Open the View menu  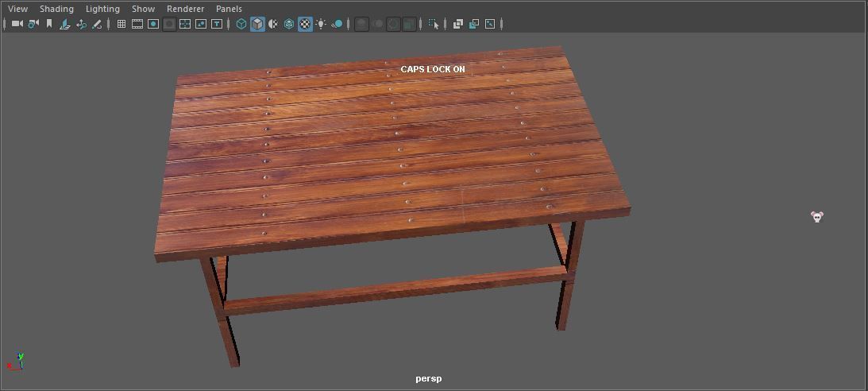pos(17,9)
